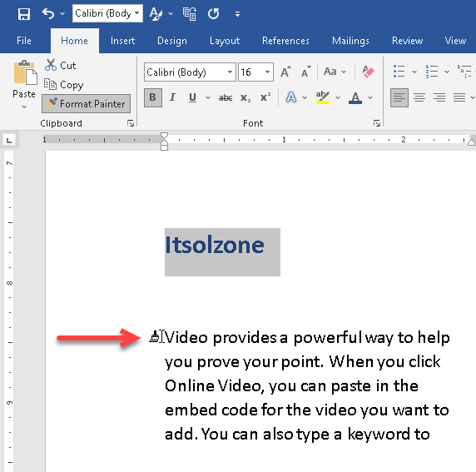Click the Paste clipboard icon
Viewport: 476px width, 472px height.
[x=25, y=72]
